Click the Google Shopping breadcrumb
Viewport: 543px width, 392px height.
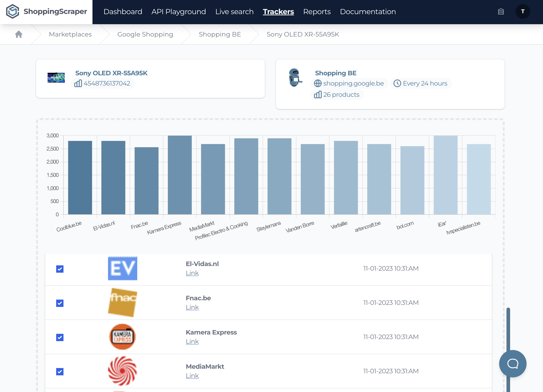[145, 34]
